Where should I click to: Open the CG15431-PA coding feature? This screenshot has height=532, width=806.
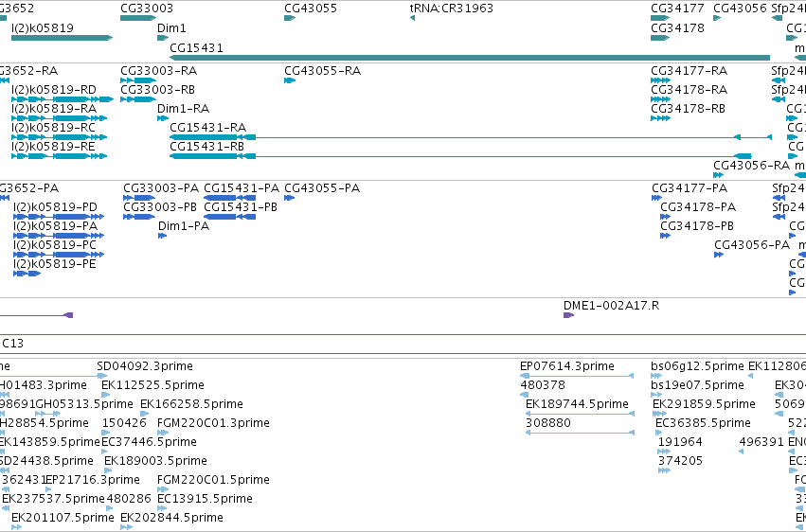pos(230,198)
